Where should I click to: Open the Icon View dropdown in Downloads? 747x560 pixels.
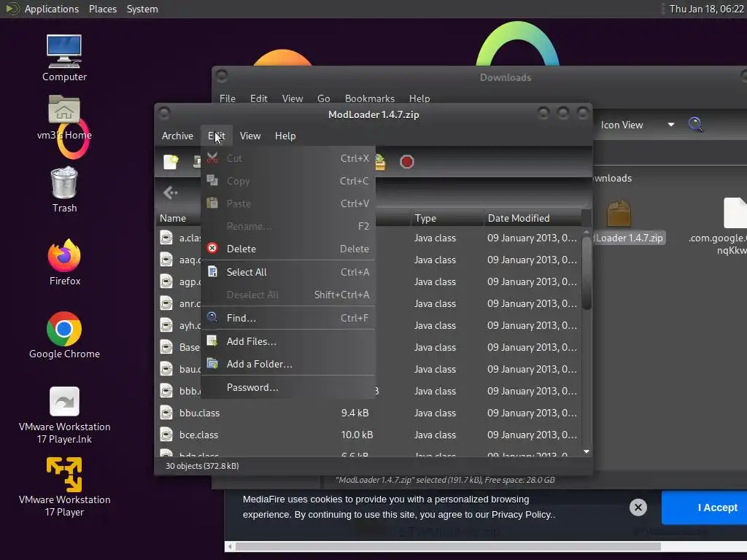pyautogui.click(x=637, y=125)
